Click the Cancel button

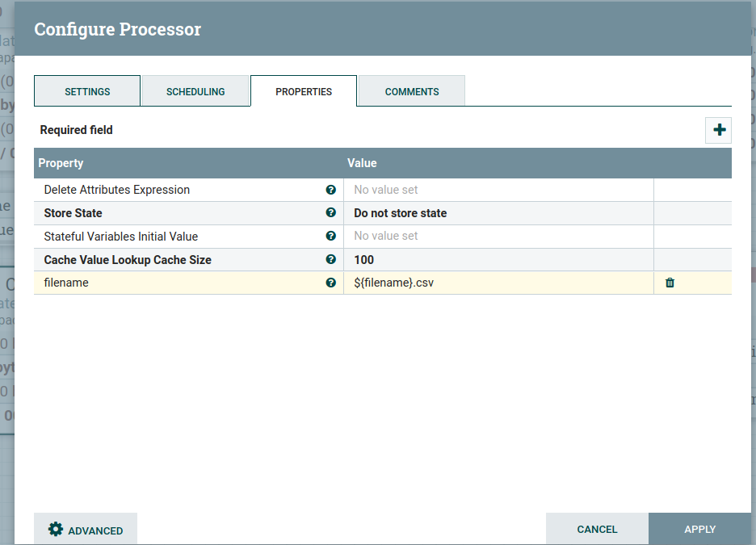(597, 530)
